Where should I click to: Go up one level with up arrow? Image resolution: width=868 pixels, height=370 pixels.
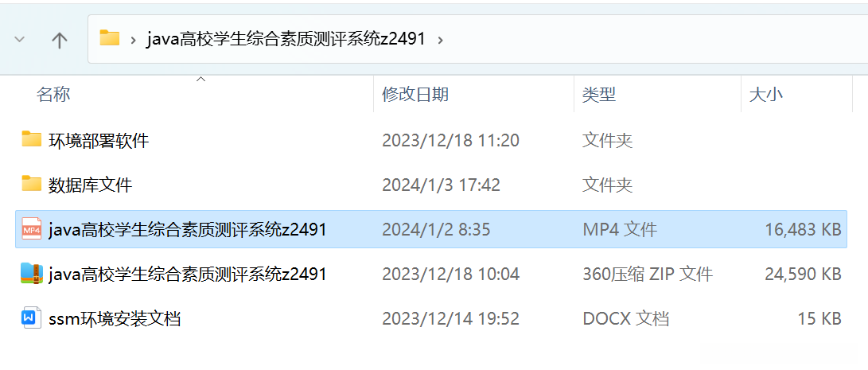click(x=59, y=39)
